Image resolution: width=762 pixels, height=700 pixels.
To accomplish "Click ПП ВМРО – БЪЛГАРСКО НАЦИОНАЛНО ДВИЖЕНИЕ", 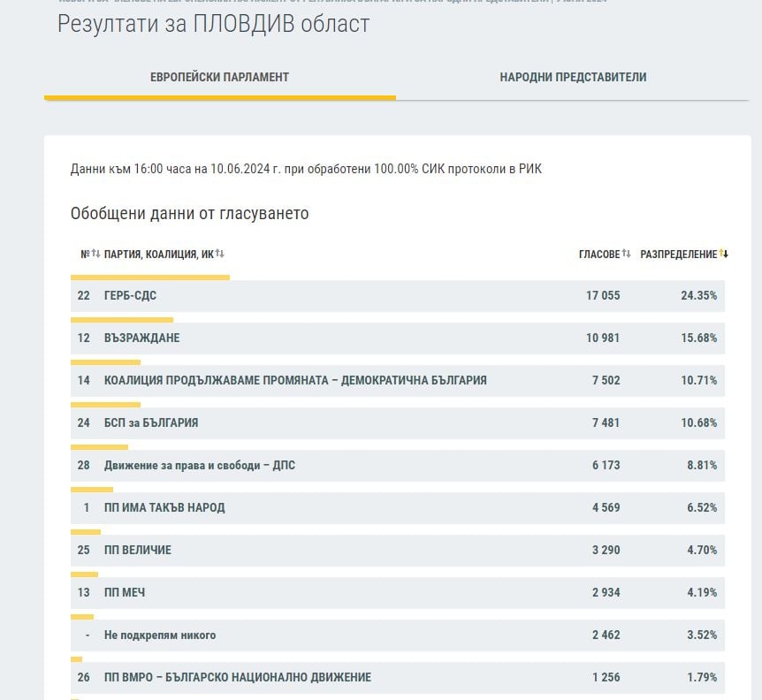I will click(238, 677).
